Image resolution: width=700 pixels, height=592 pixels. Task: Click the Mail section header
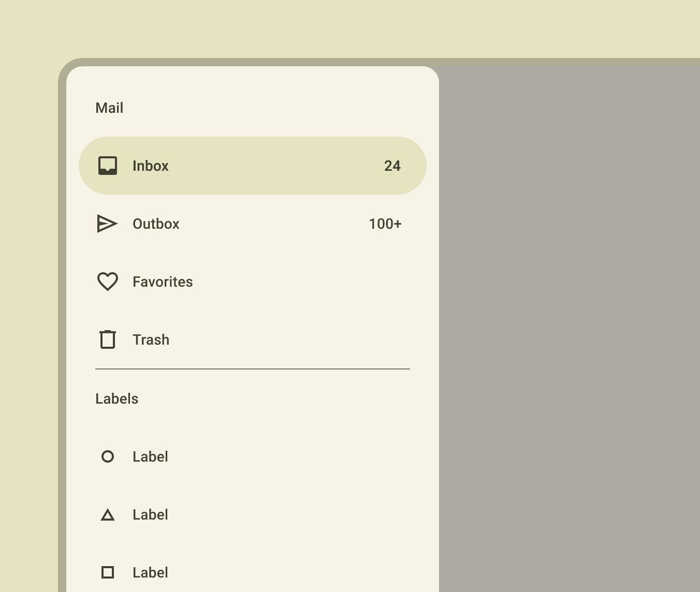(x=109, y=108)
